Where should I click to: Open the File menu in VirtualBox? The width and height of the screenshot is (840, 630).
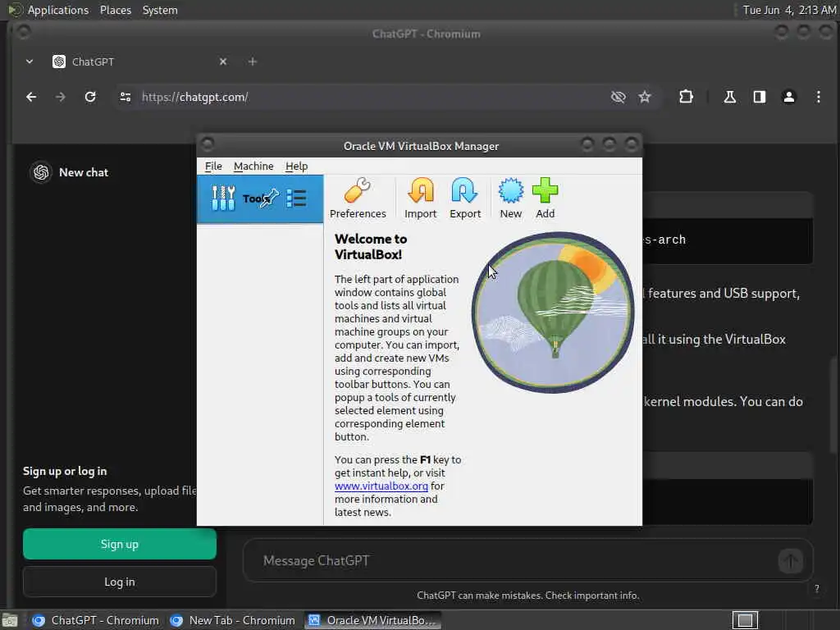[213, 166]
